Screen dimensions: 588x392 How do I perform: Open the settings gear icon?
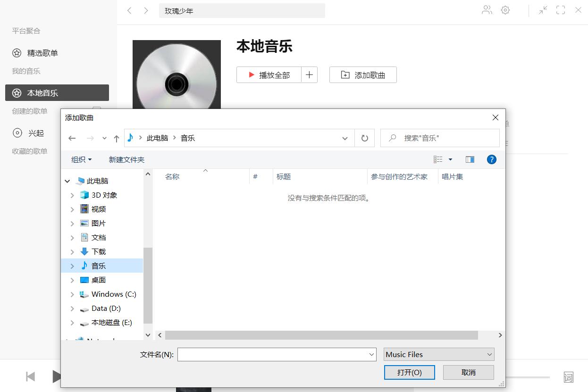click(505, 10)
